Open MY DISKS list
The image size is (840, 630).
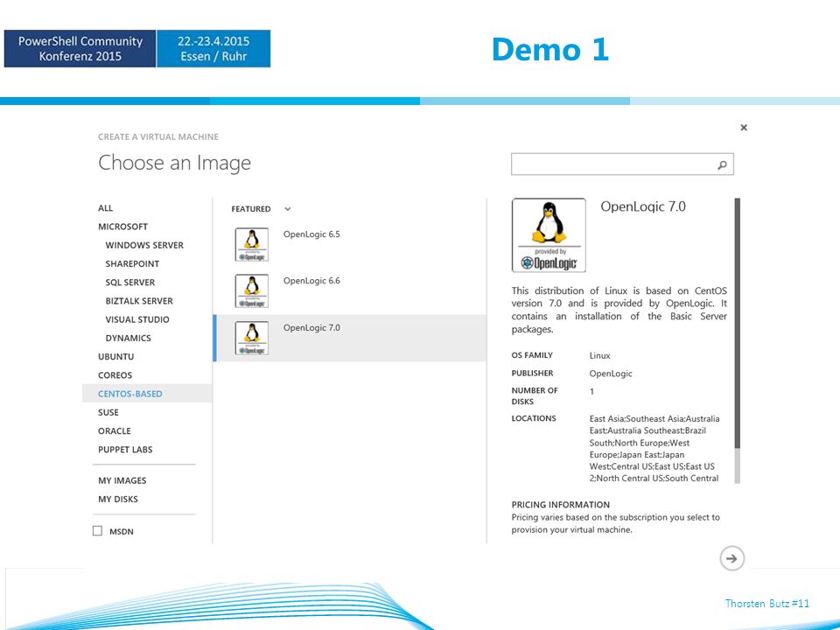[118, 500]
